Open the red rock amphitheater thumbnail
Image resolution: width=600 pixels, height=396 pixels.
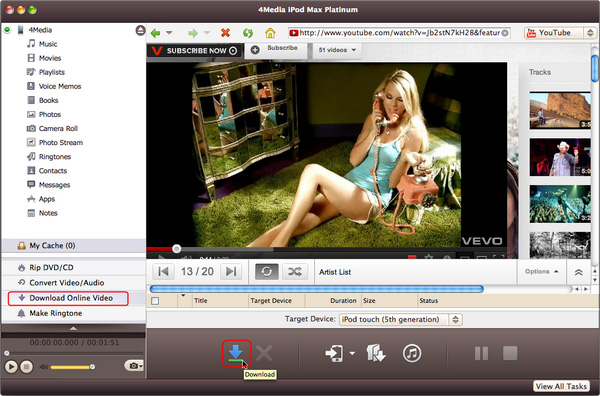pyautogui.click(x=560, y=110)
